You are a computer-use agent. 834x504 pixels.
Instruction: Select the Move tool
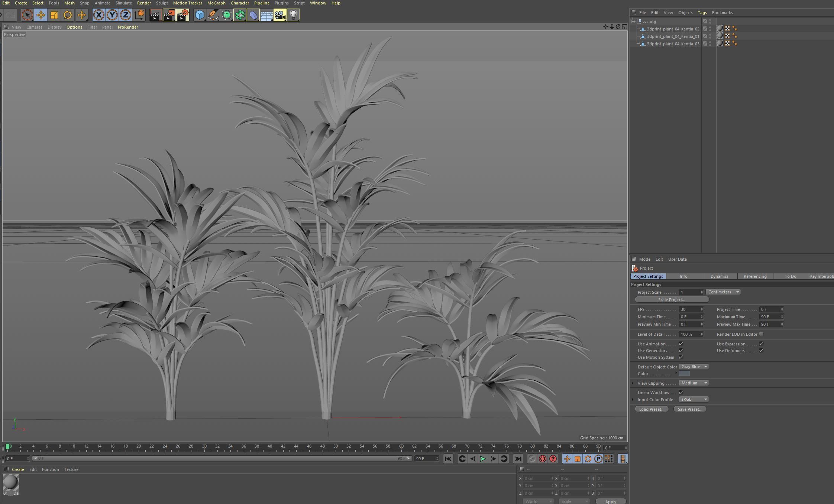tap(41, 15)
